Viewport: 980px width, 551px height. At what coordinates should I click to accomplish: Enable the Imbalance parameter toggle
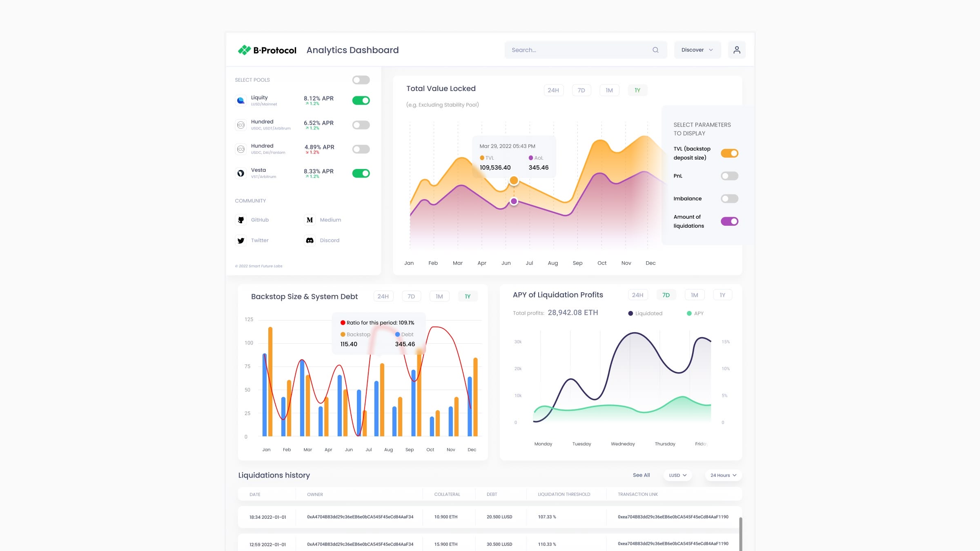[730, 199]
